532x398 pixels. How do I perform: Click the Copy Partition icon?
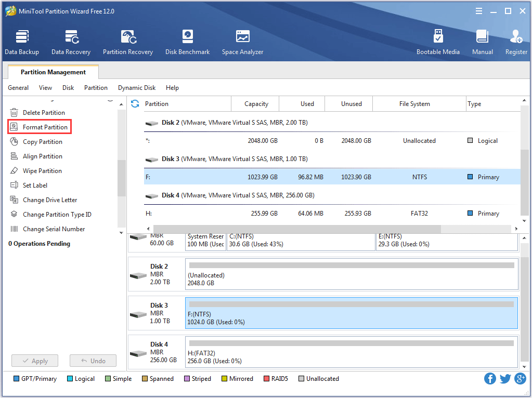point(14,141)
